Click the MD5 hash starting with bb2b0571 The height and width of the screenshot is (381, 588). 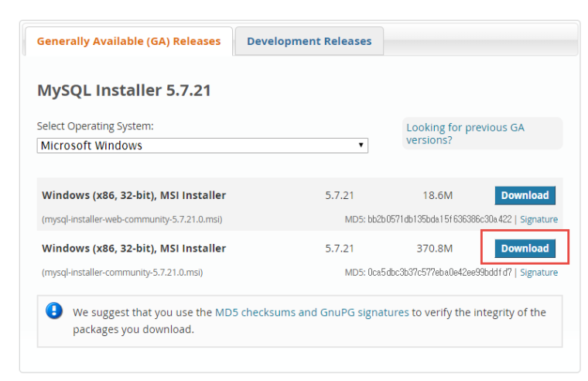coord(439,219)
